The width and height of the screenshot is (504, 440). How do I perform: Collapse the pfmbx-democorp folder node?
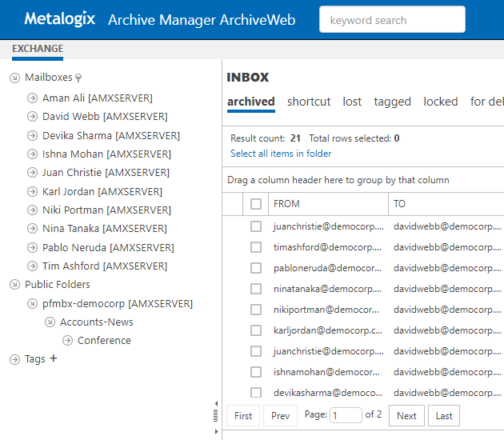[32, 304]
